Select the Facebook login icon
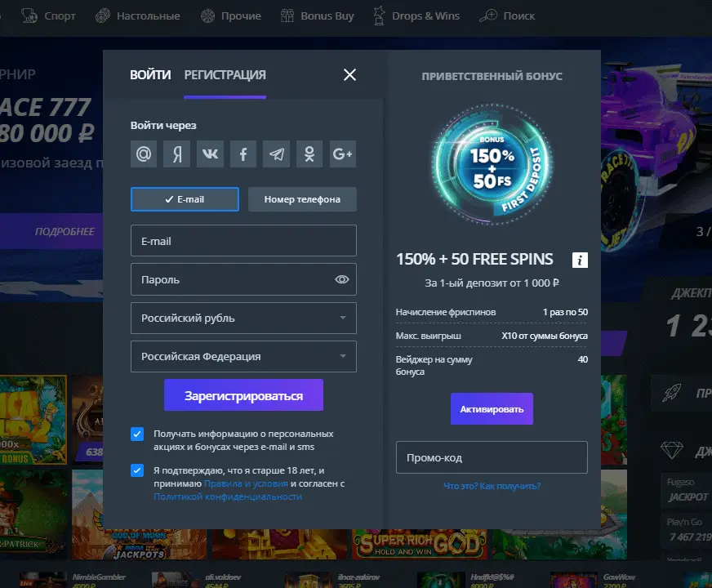The image size is (712, 588). pos(243,154)
